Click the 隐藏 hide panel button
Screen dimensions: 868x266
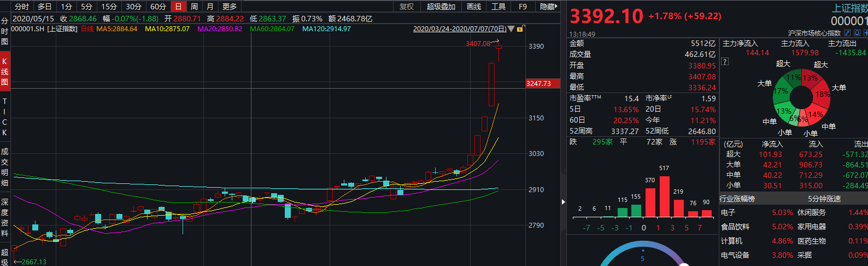(548, 7)
